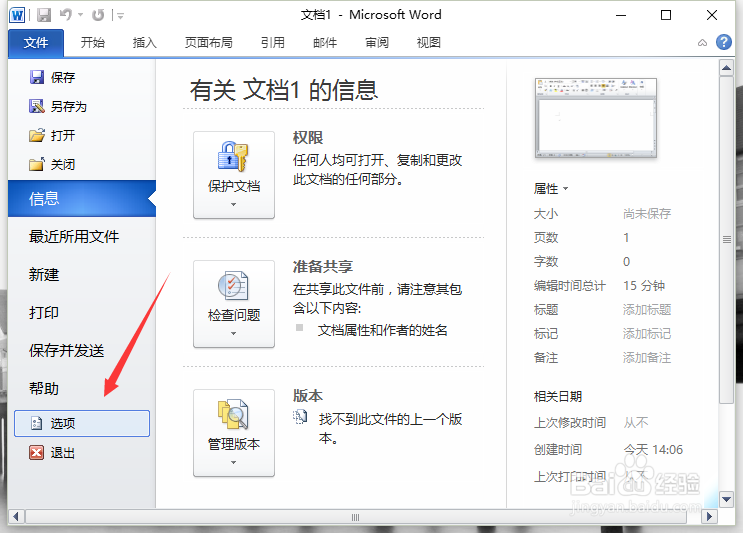Click the horizontal scrollbar left arrow
Screen dimensions: 743x533
16,516
